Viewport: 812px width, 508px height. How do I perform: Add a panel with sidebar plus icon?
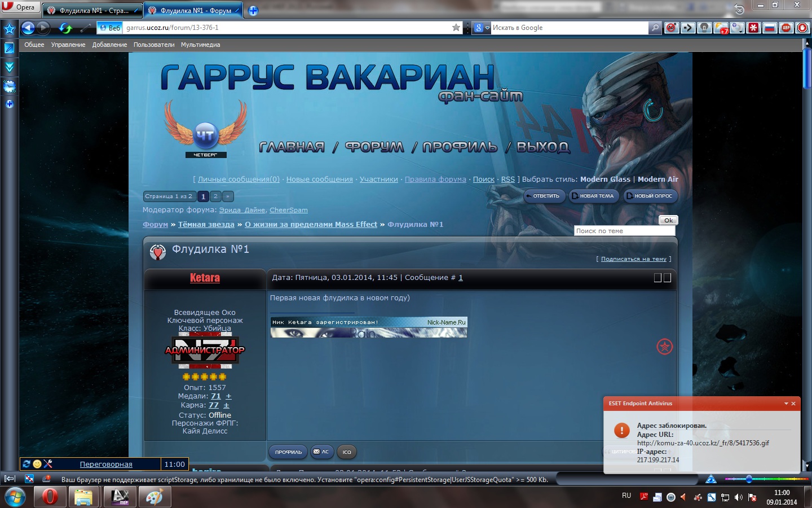pos(10,104)
